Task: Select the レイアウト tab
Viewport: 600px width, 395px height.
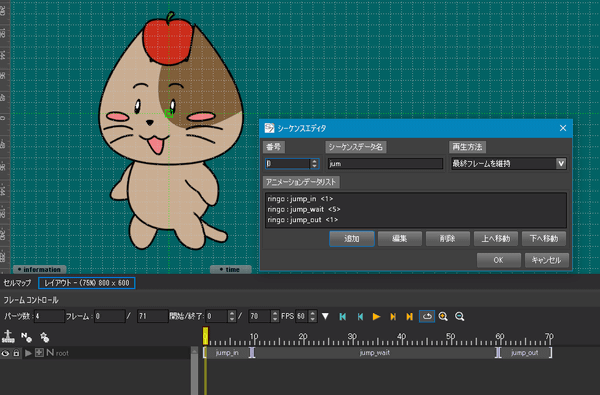Action: pyautogui.click(x=86, y=283)
